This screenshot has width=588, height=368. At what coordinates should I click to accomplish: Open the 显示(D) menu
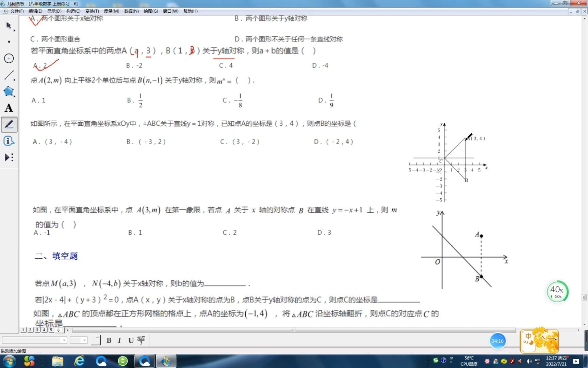54,11
